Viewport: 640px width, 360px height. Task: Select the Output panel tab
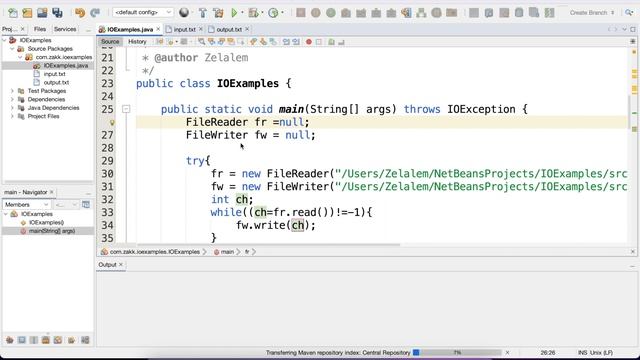click(107, 264)
